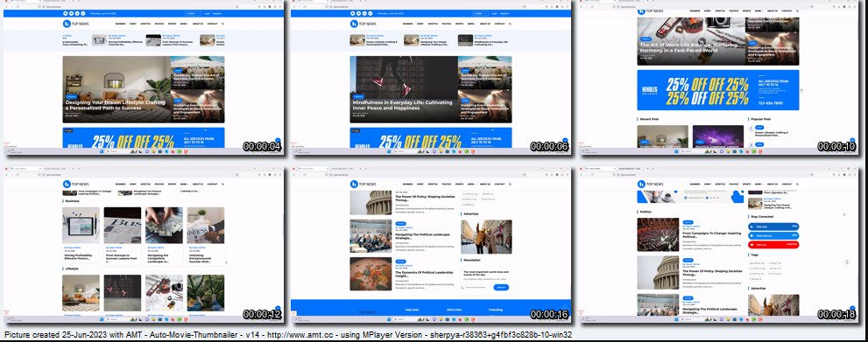This screenshot has width=868, height=342.
Task: Open BUSINESS nav item in the 00:00:04 frame
Action: (x=120, y=24)
